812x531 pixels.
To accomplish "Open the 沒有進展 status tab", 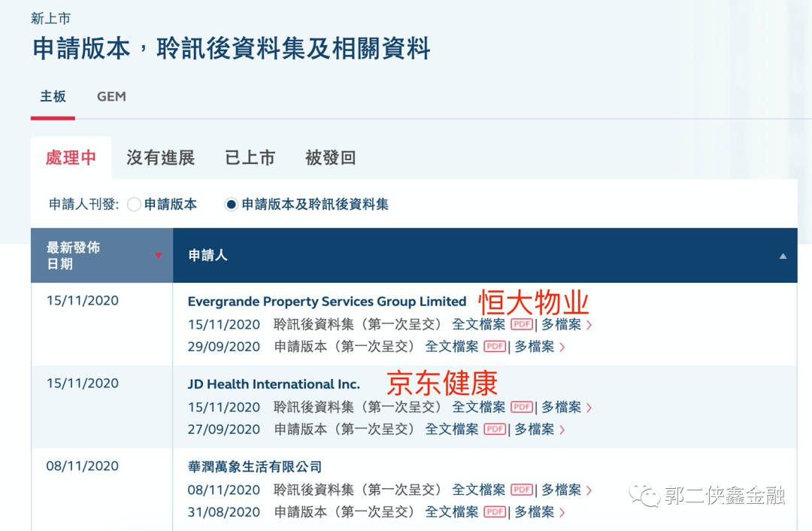I will [161, 158].
